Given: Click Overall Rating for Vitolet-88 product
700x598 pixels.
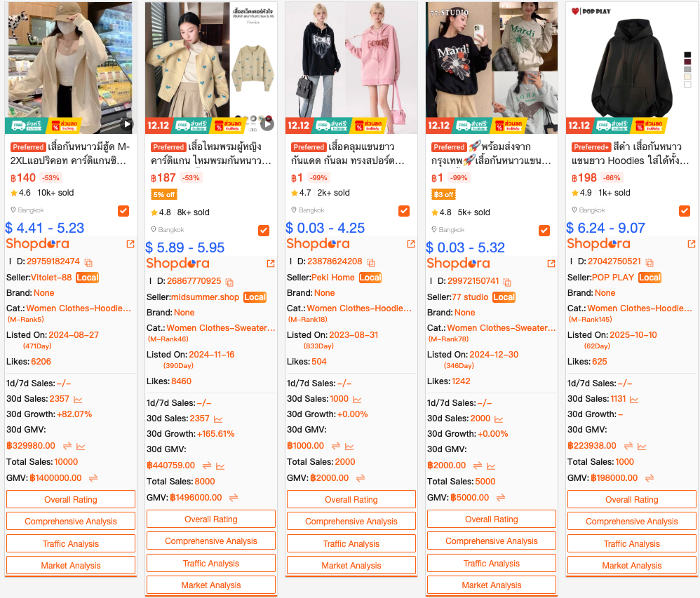Looking at the screenshot, I should coord(71,499).
